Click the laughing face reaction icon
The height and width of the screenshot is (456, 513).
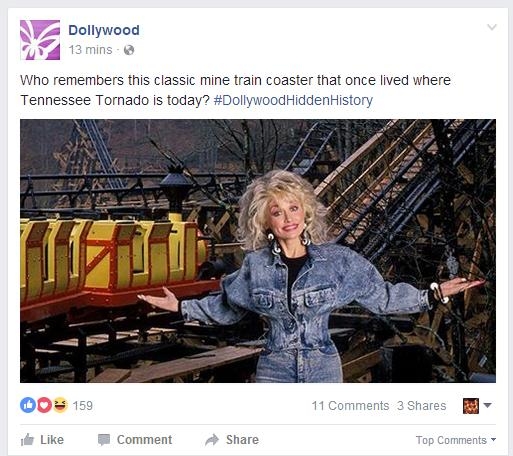[60, 405]
